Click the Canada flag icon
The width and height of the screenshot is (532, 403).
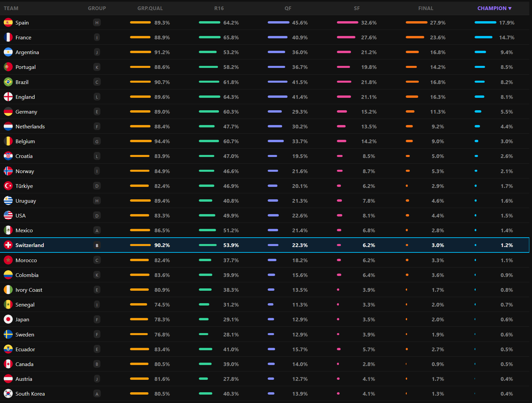tap(8, 364)
